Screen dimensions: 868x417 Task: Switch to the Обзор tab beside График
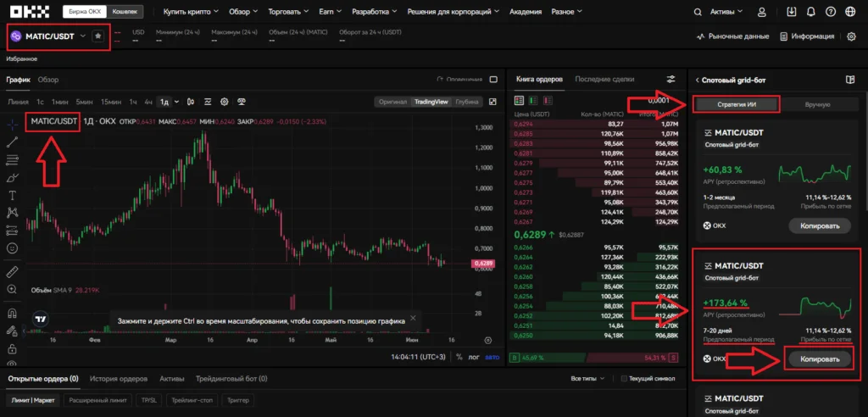coord(48,80)
